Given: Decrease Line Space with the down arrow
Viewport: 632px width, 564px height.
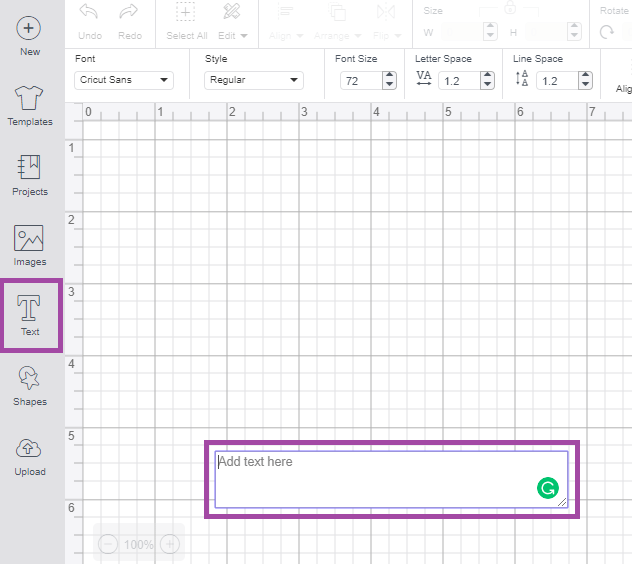Looking at the screenshot, I should pyautogui.click(x=585, y=85).
